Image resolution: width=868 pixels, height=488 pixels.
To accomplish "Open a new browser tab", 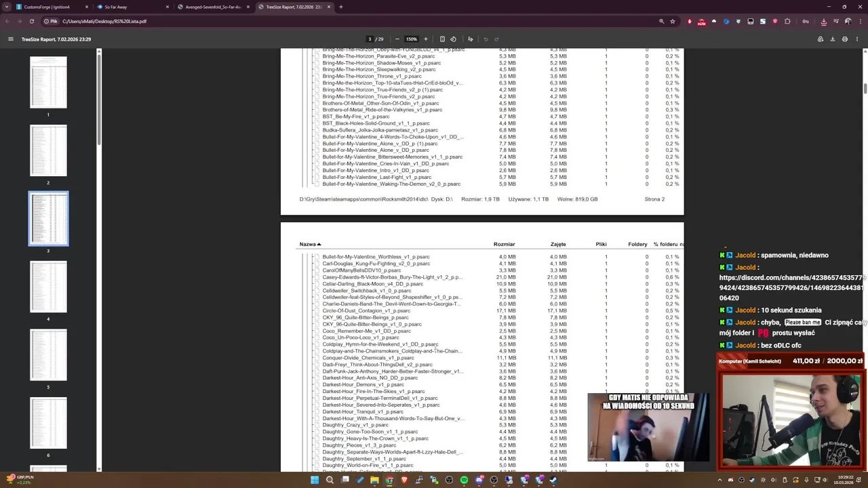I will (340, 7).
